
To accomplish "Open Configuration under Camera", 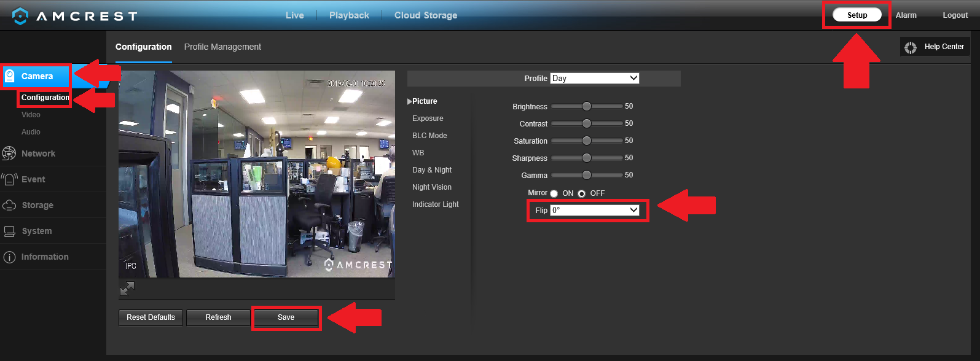I will (45, 98).
